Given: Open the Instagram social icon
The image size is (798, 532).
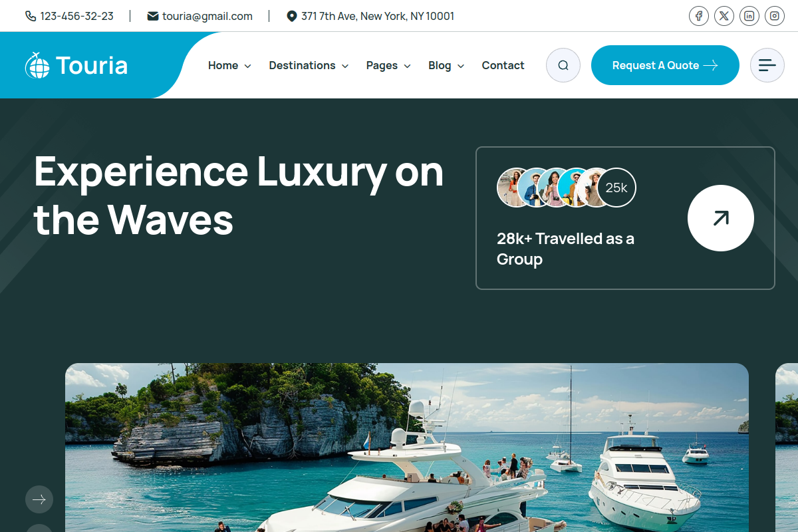Looking at the screenshot, I should [x=775, y=16].
